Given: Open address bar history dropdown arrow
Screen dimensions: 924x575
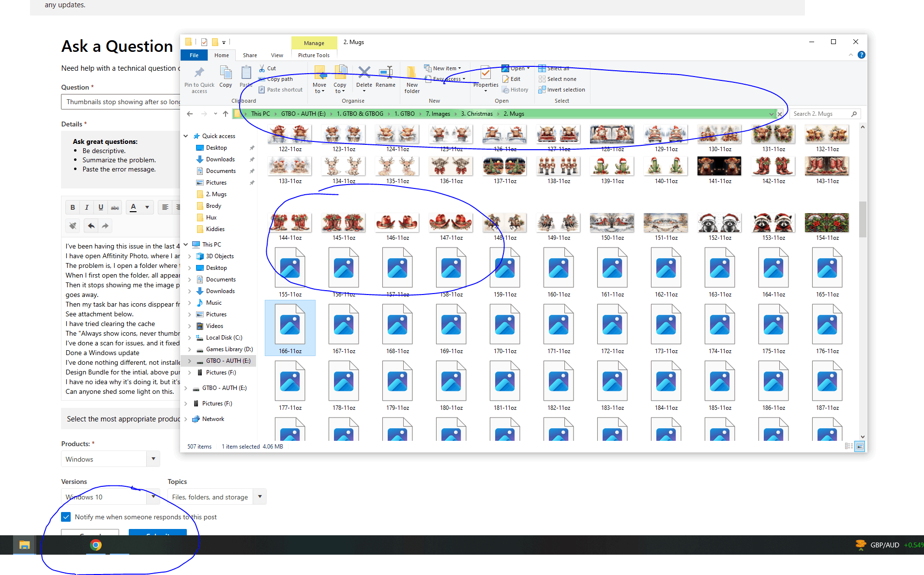Looking at the screenshot, I should [x=771, y=114].
